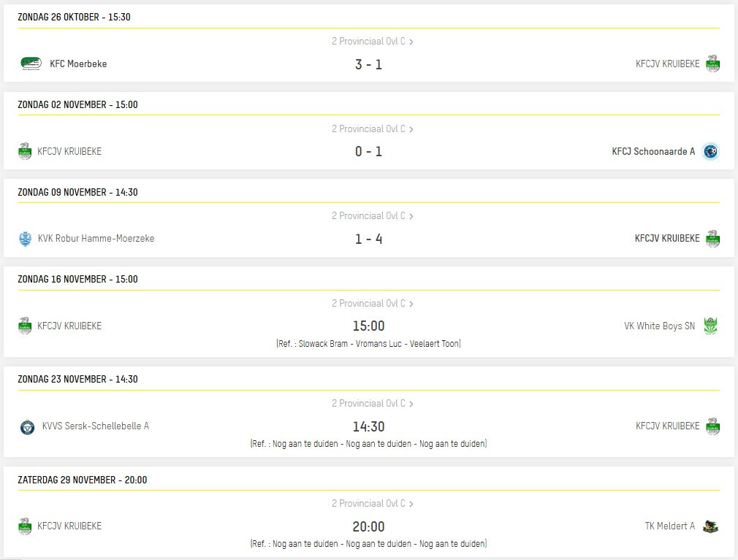The height and width of the screenshot is (560, 738).
Task: Click the KFCJ Schoonaarde A club logo
Action: [710, 151]
